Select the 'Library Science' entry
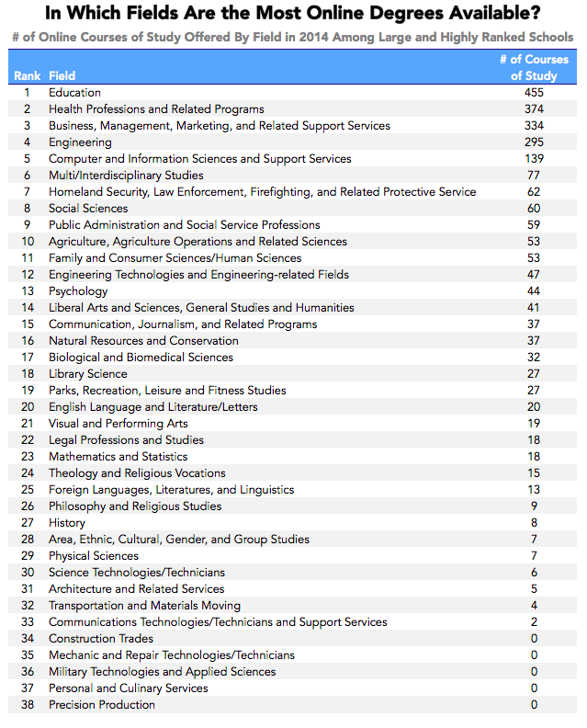 (x=88, y=374)
